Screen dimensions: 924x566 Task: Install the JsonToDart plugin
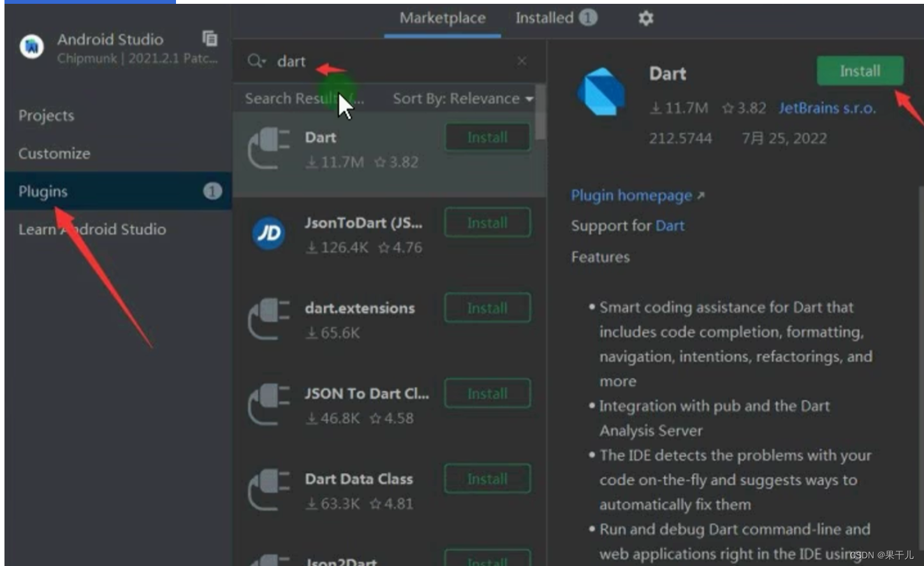click(488, 222)
